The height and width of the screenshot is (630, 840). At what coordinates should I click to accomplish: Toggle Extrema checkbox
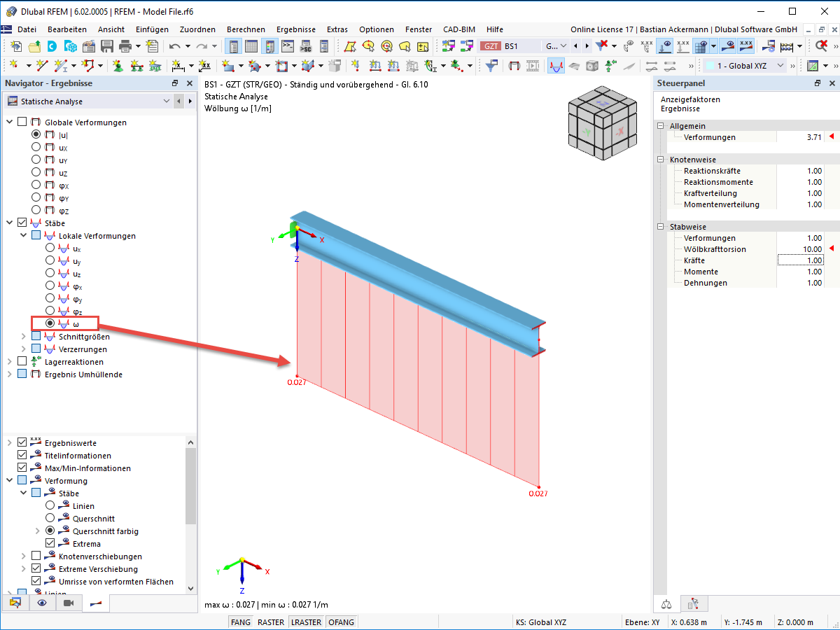50,544
